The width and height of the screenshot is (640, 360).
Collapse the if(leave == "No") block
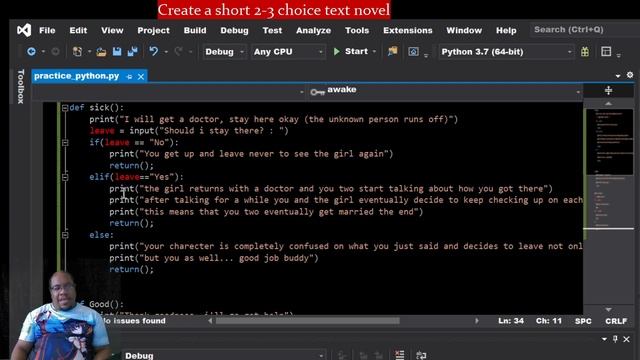(x=65, y=143)
